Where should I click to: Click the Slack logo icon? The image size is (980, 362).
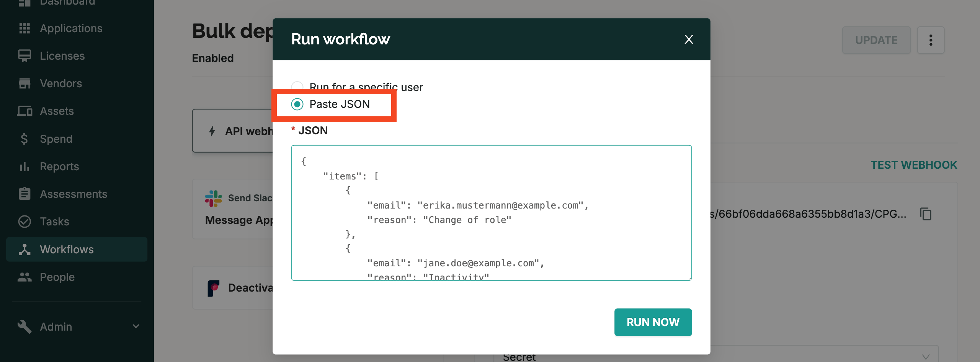[x=213, y=199]
